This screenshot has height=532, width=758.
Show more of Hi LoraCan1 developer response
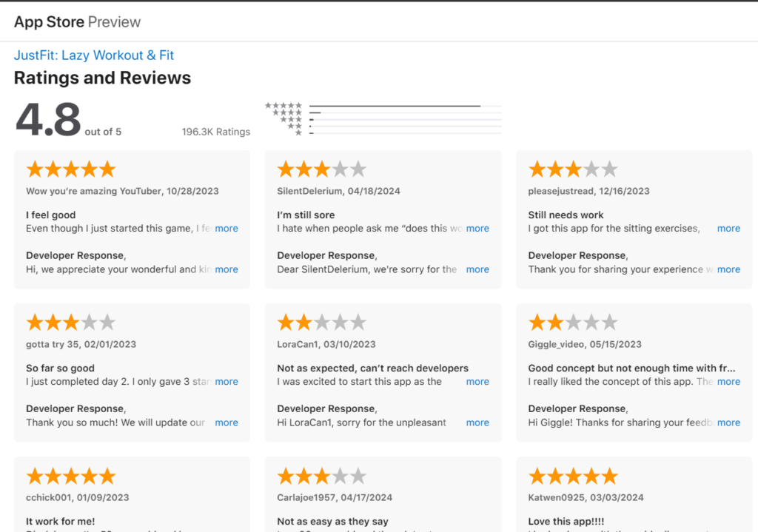477,422
